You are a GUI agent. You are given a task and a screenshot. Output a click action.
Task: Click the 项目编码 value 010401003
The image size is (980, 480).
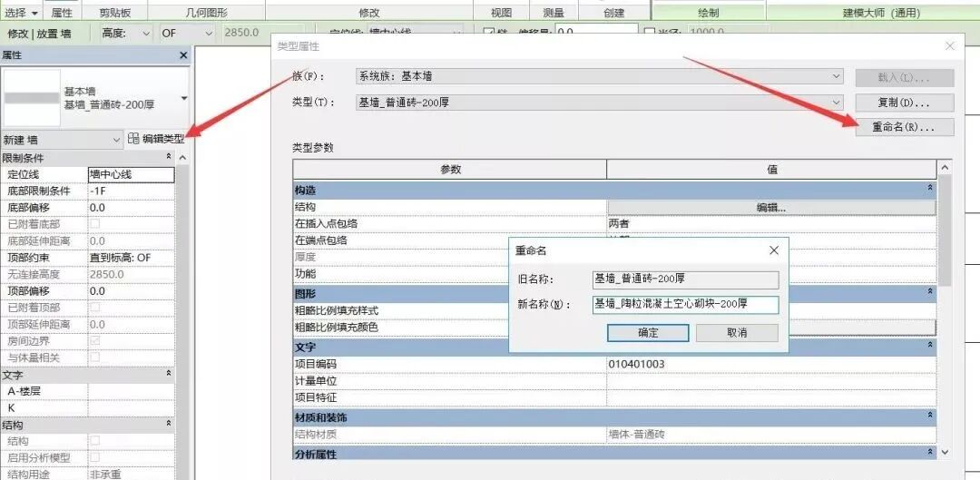(x=771, y=364)
